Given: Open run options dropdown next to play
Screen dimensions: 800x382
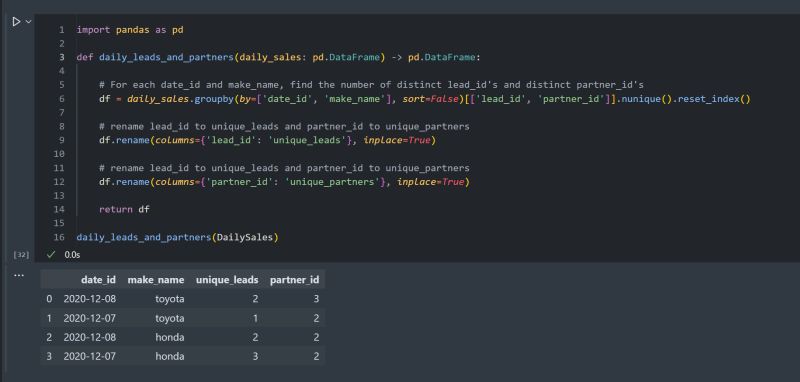Looking at the screenshot, I should 29,21.
